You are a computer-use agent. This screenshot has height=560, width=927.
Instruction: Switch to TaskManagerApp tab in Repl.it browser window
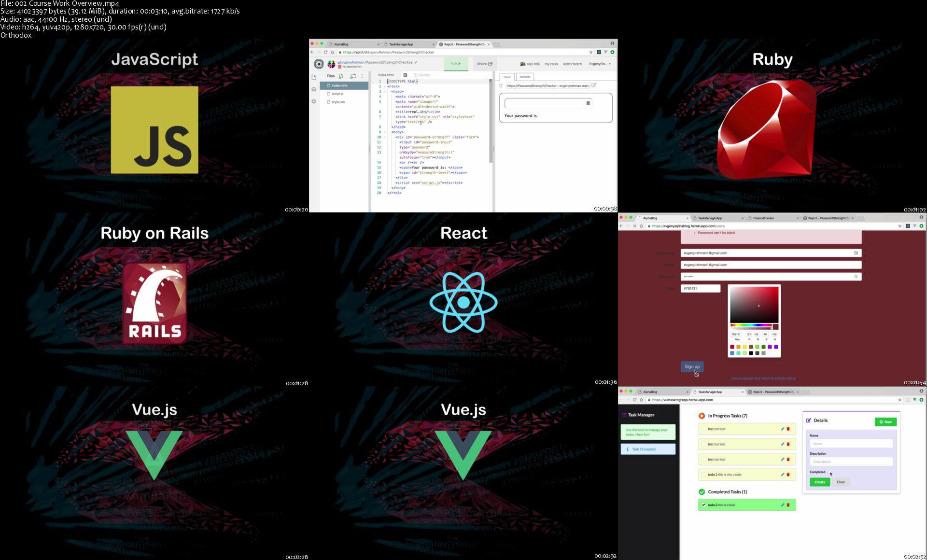click(409, 44)
